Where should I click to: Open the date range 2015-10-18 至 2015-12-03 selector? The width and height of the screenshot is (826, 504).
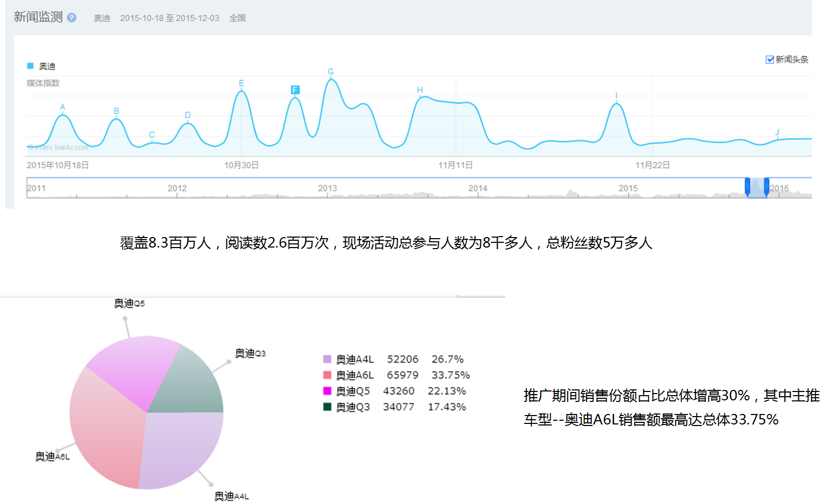169,18
